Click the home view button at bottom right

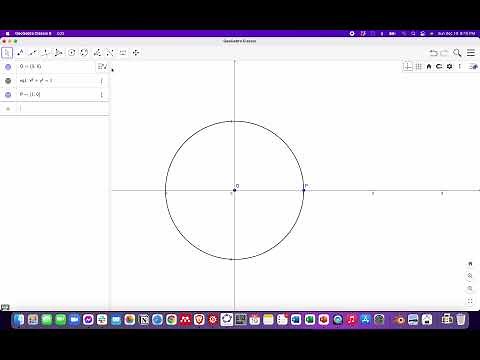click(470, 264)
